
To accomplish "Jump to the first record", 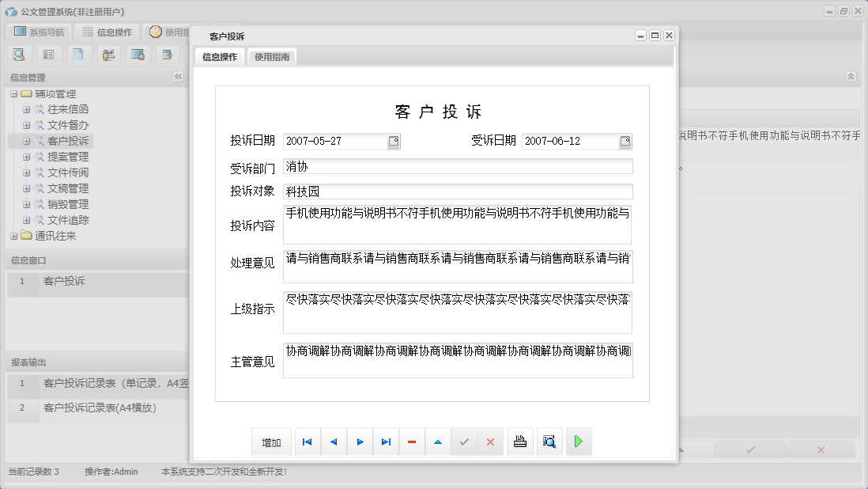I will [x=307, y=442].
